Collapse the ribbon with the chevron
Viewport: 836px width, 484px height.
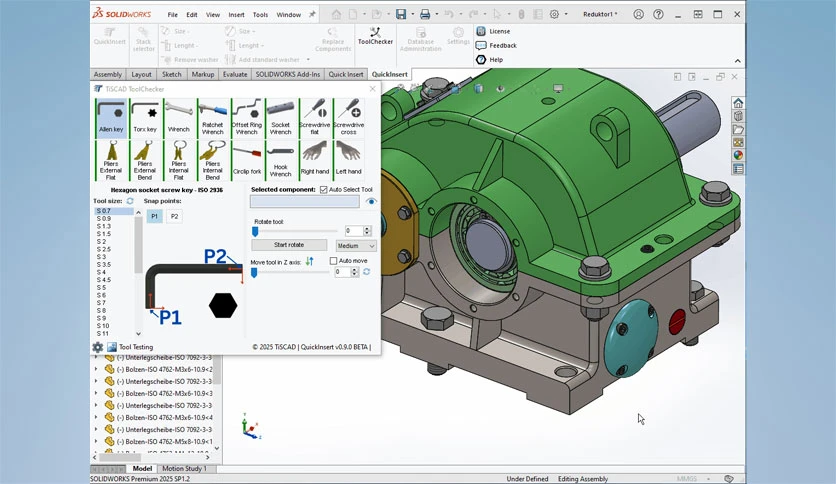coord(737,61)
